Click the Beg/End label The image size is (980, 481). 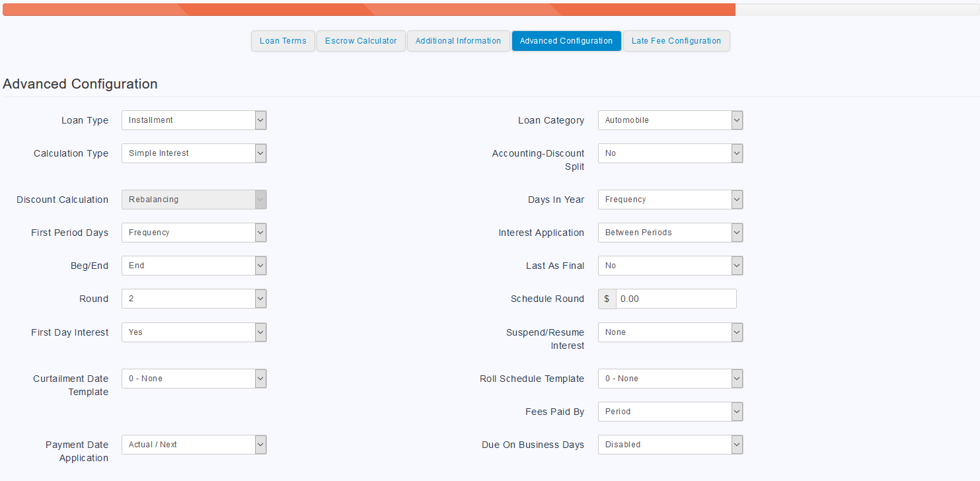click(91, 266)
